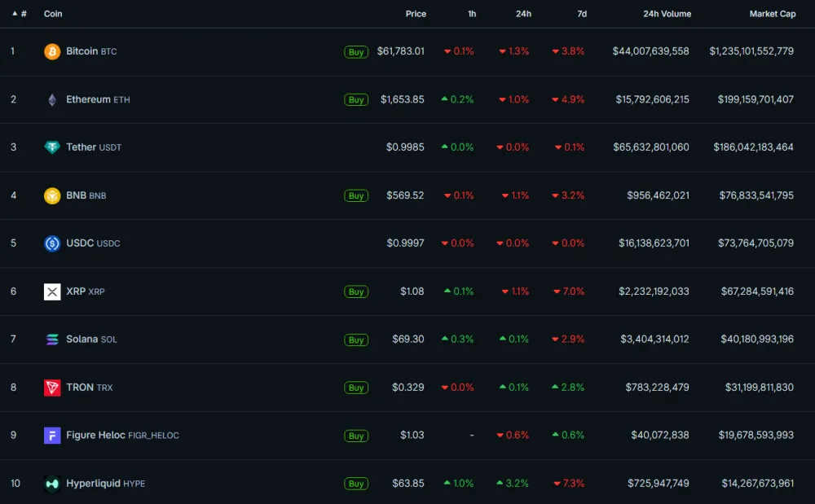
Task: Click Hyperliquid 24h change 3.2%
Action: (513, 484)
